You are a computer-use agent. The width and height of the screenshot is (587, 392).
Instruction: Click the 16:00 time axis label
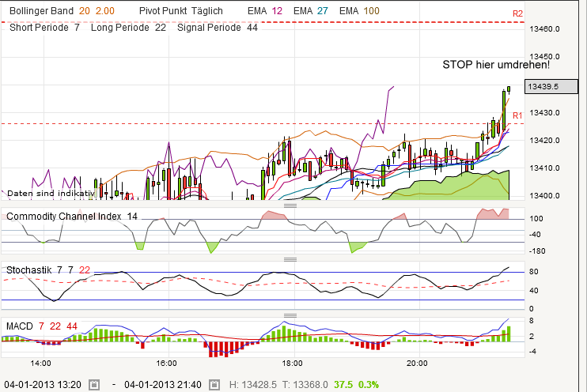click(x=167, y=364)
